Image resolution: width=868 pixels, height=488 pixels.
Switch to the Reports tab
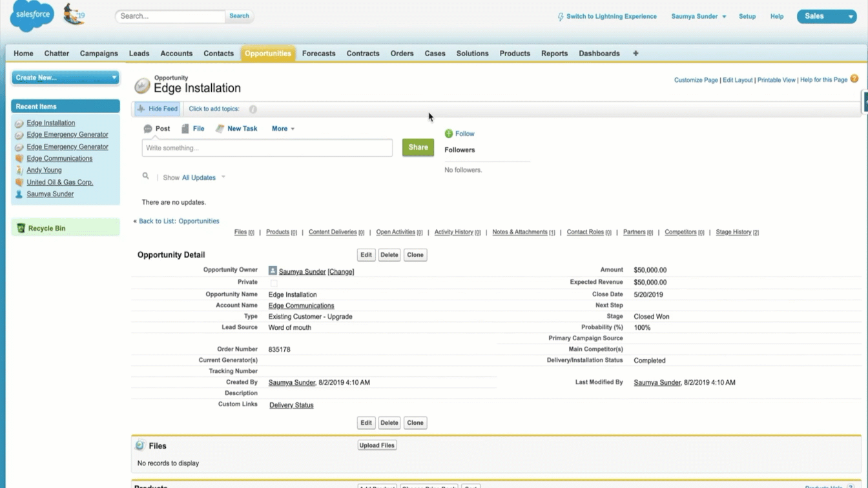tap(555, 54)
